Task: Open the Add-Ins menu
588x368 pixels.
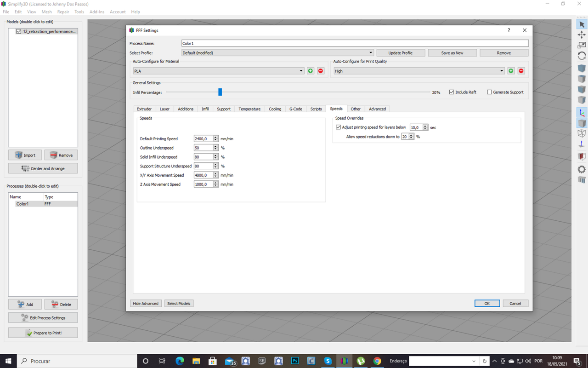Action: pos(97,12)
